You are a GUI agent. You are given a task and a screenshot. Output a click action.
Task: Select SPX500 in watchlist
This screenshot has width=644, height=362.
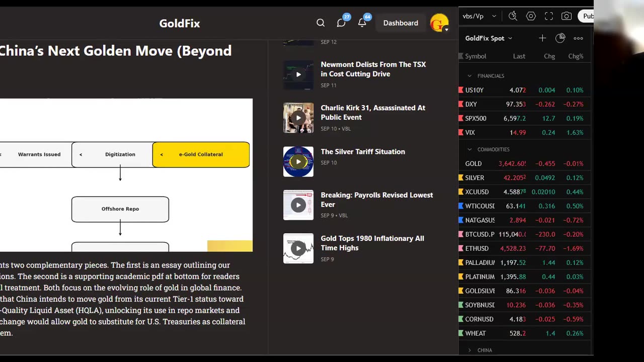pyautogui.click(x=525, y=118)
